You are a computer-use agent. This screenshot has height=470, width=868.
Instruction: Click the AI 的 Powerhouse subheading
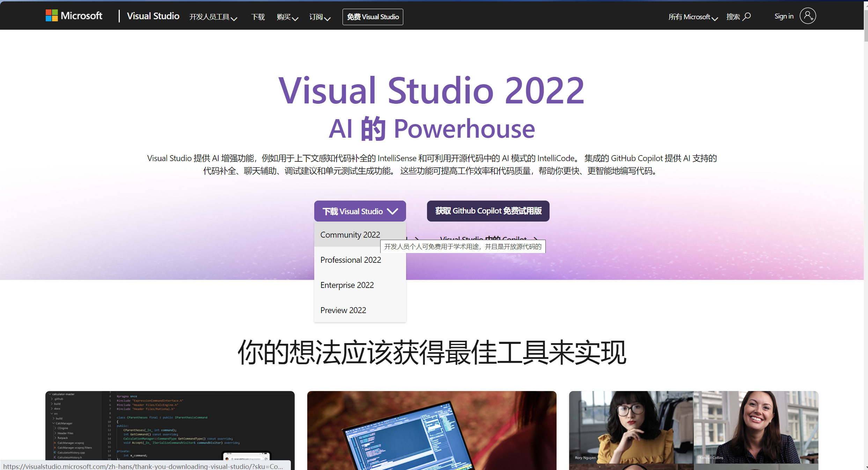click(x=432, y=129)
